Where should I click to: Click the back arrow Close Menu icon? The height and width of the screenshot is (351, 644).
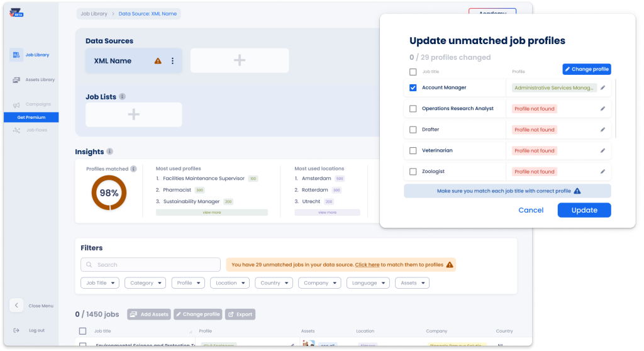tap(17, 306)
